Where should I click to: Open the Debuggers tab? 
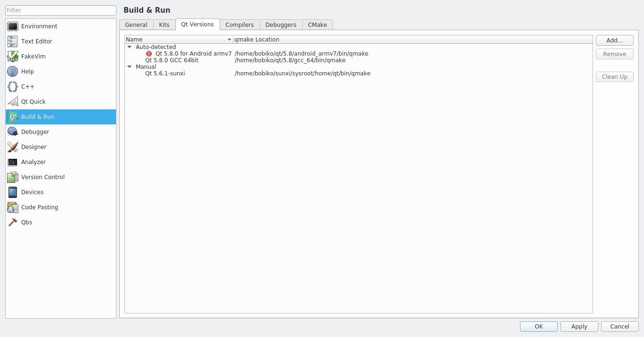coord(281,25)
